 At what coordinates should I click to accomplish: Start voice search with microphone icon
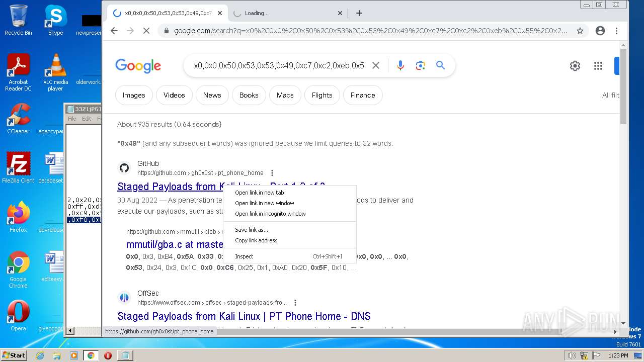(400, 65)
